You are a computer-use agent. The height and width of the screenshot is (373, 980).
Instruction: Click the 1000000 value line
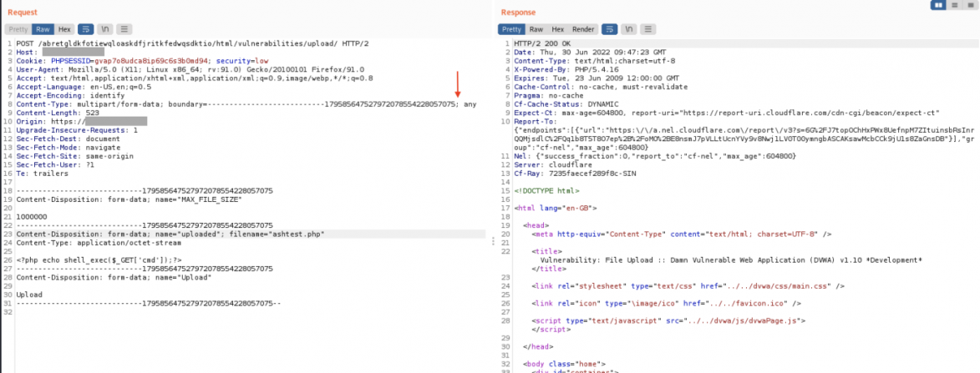click(x=30, y=216)
